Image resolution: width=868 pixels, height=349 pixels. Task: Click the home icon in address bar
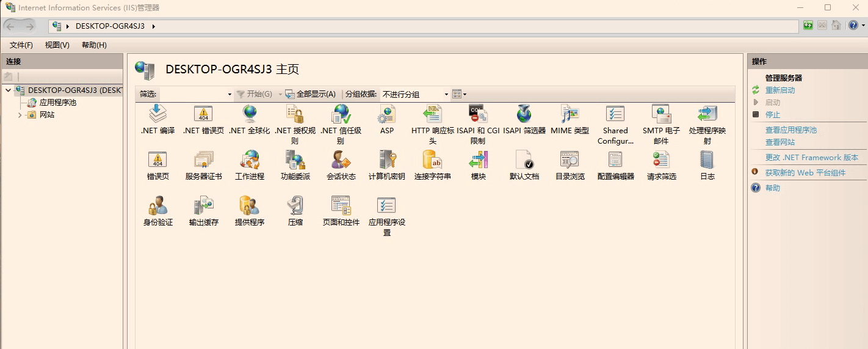coord(836,26)
